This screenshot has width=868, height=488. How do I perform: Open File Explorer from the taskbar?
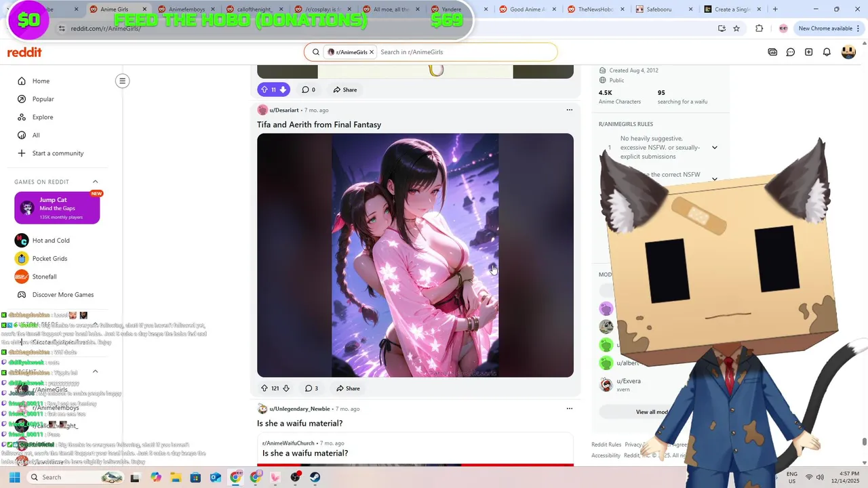(176, 477)
